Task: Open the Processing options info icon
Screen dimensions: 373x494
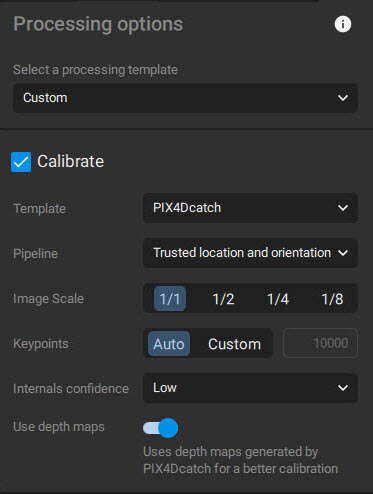Action: pos(343,24)
